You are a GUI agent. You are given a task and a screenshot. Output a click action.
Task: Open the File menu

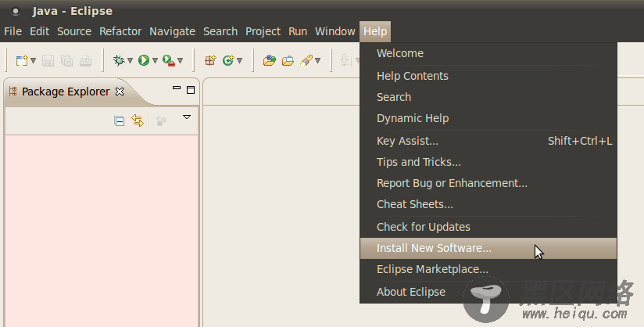[13, 31]
